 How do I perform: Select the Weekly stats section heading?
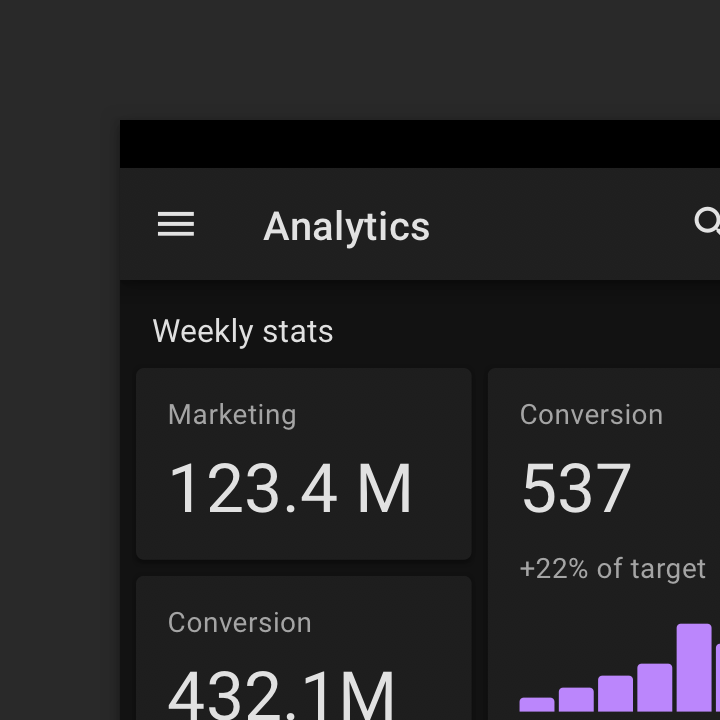243,331
